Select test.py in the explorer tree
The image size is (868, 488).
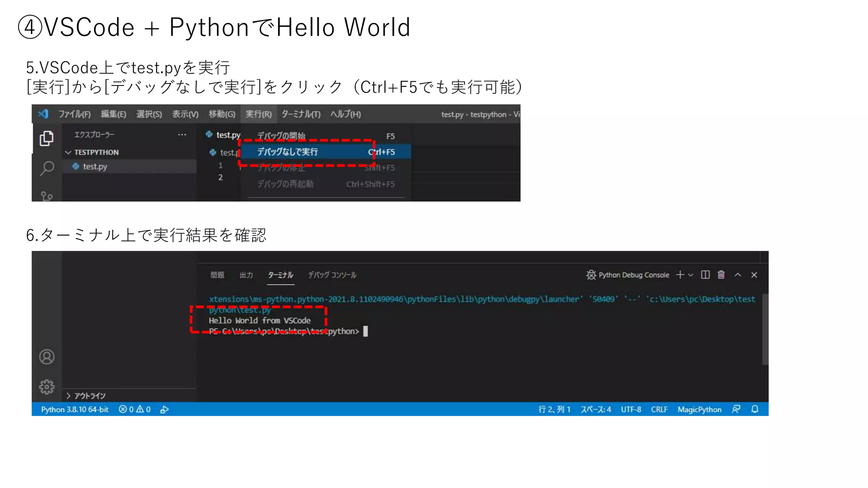[x=95, y=166]
